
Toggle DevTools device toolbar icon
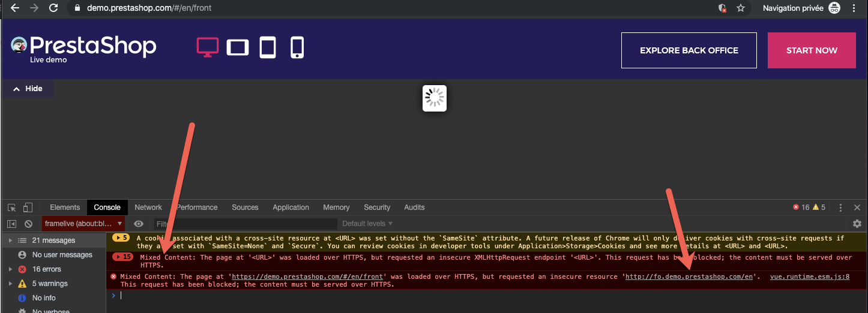28,207
